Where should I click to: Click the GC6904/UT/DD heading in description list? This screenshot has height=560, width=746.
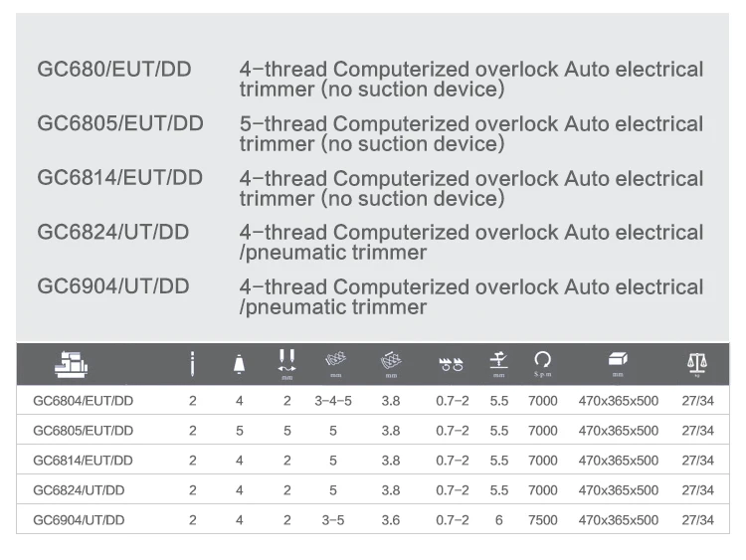coord(113,286)
